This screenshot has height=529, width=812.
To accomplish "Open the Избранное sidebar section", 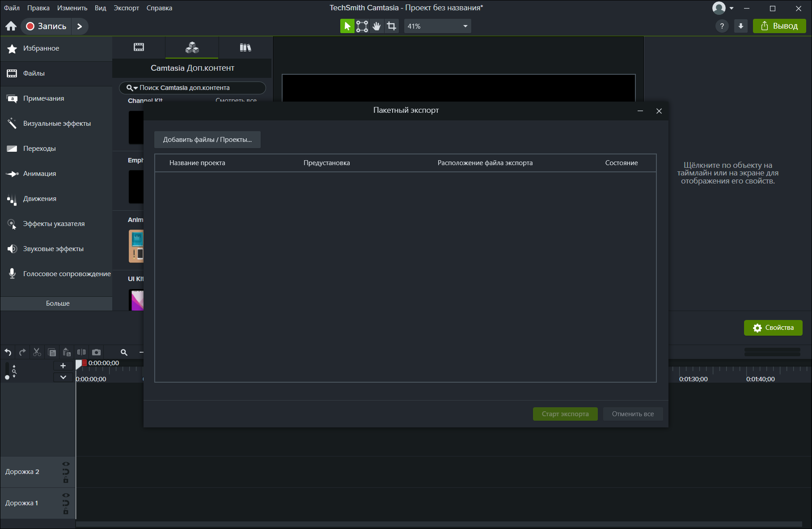I will [x=56, y=48].
